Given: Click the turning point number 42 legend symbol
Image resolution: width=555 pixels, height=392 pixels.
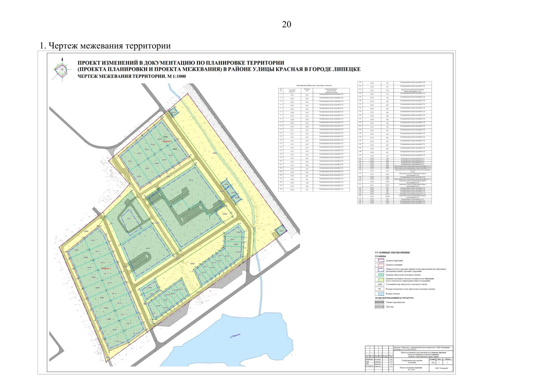Looking at the screenshot, I should [379, 289].
